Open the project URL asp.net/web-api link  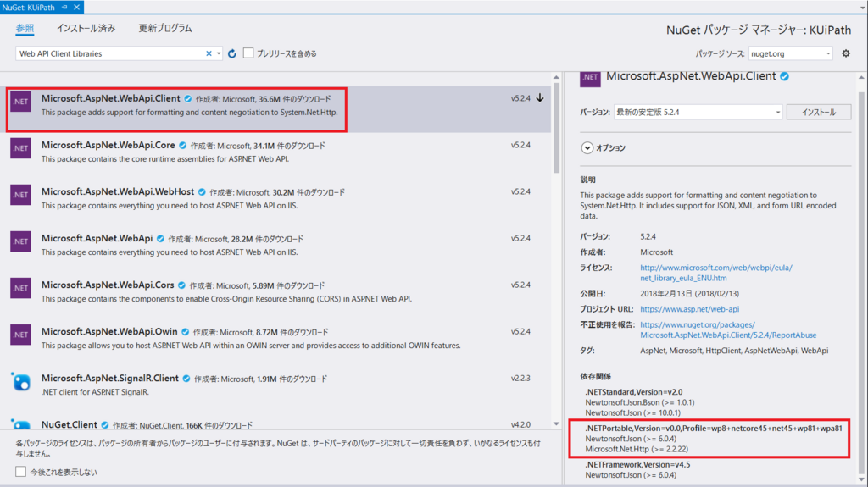click(689, 309)
